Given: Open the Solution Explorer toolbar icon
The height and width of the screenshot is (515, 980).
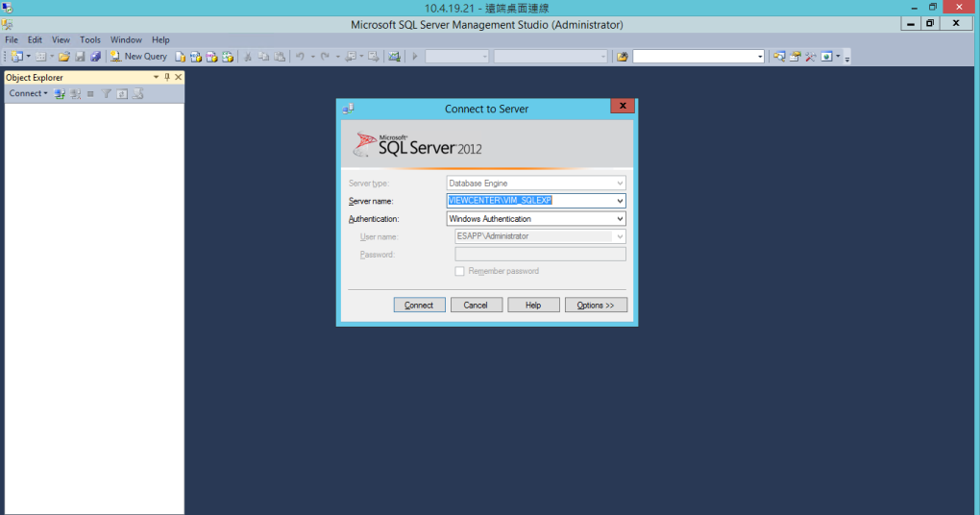Looking at the screenshot, I should (x=779, y=57).
